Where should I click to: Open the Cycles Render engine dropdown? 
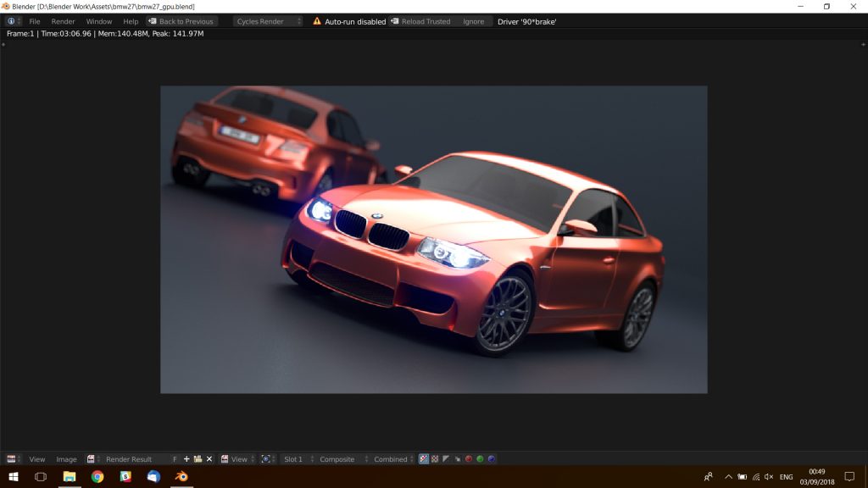click(x=268, y=21)
